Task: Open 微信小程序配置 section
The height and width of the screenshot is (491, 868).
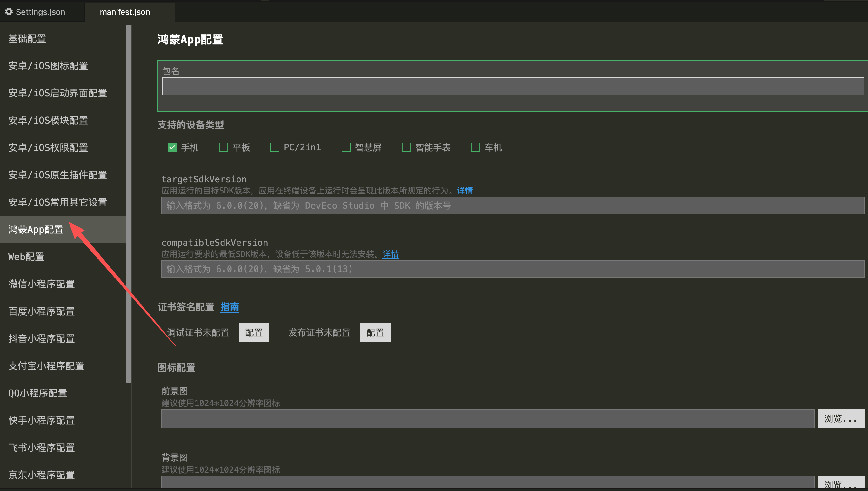Action: pyautogui.click(x=63, y=284)
